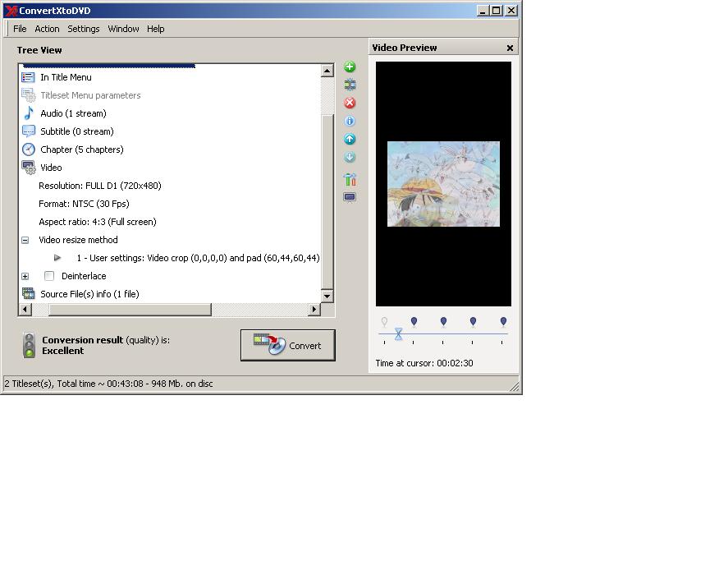The image size is (728, 561).
Task: Click the second chapter marker pin
Action: pyautogui.click(x=414, y=322)
